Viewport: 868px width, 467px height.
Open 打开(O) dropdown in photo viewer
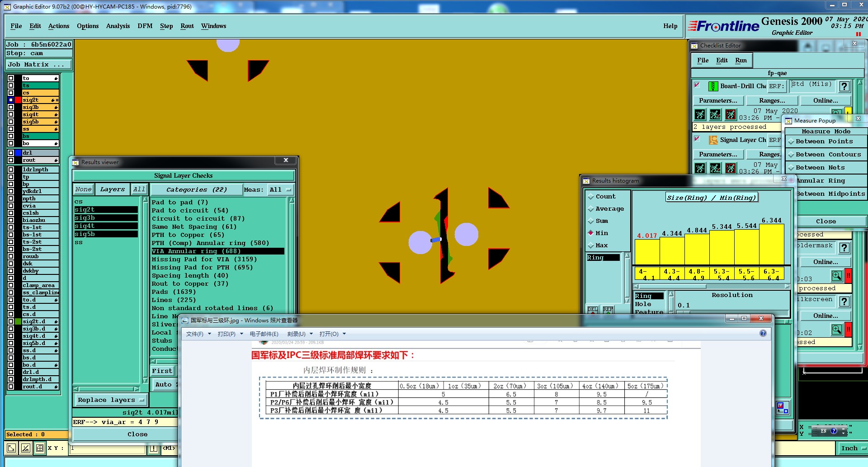click(332, 334)
